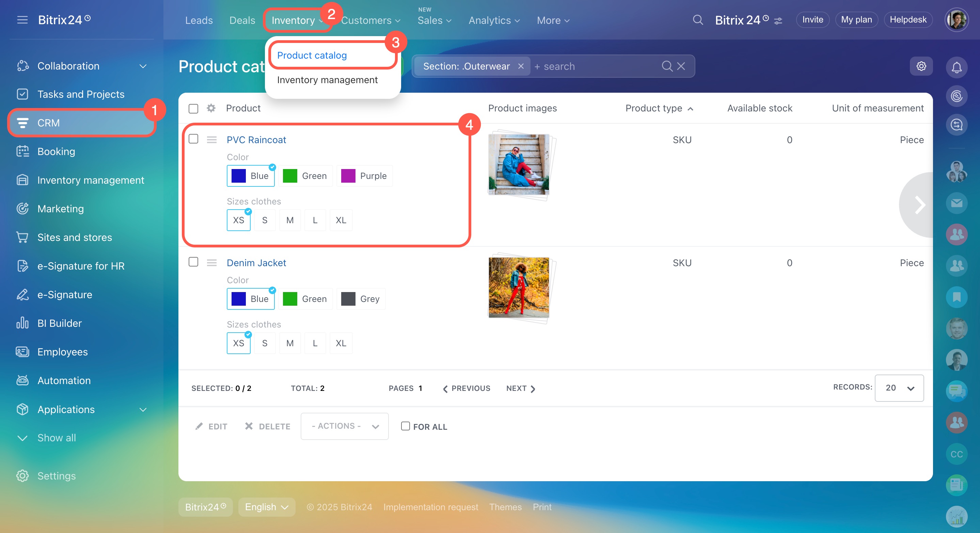Click the search magnifier in top bar
This screenshot has width=980, height=533.
coord(697,20)
